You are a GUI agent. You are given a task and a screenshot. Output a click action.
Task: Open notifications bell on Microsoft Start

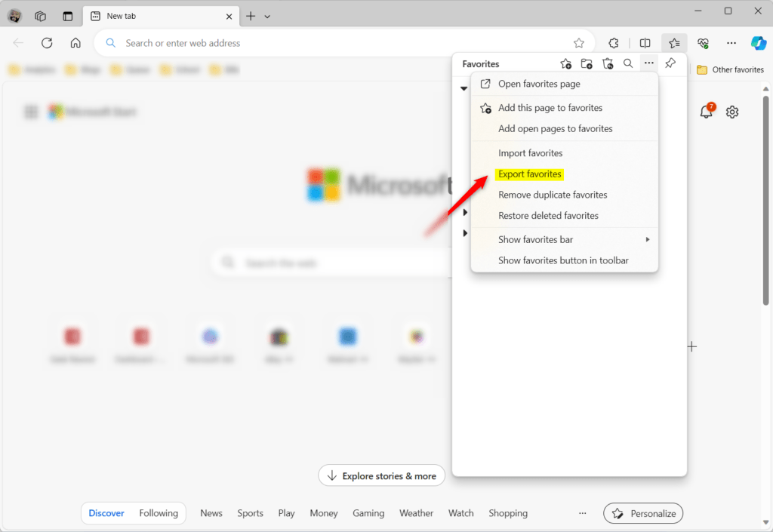pos(705,111)
